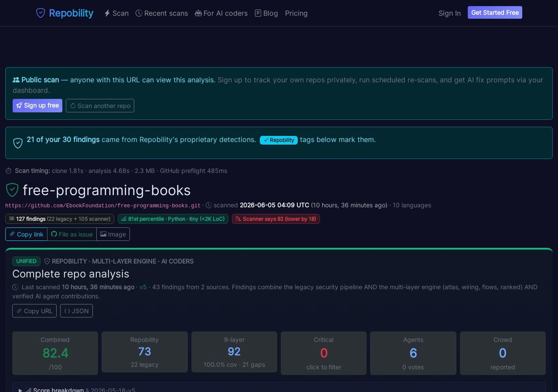Image resolution: width=558 pixels, height=392 pixels.
Task: Click the Complete repo analysis heading
Action: pos(71,274)
